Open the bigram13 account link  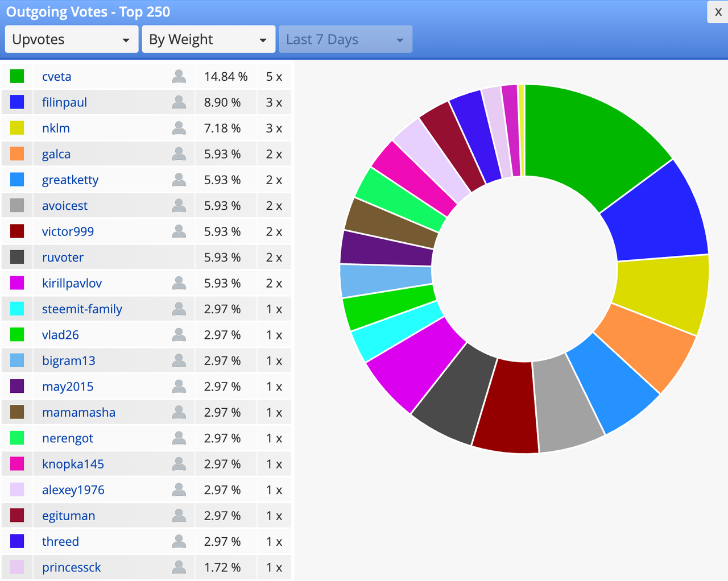click(x=69, y=361)
